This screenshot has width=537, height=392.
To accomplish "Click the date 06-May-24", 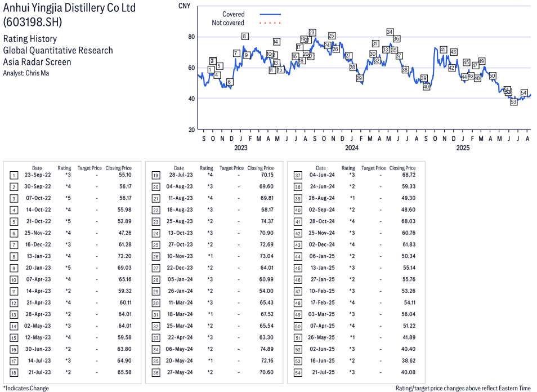I will point(180,349).
